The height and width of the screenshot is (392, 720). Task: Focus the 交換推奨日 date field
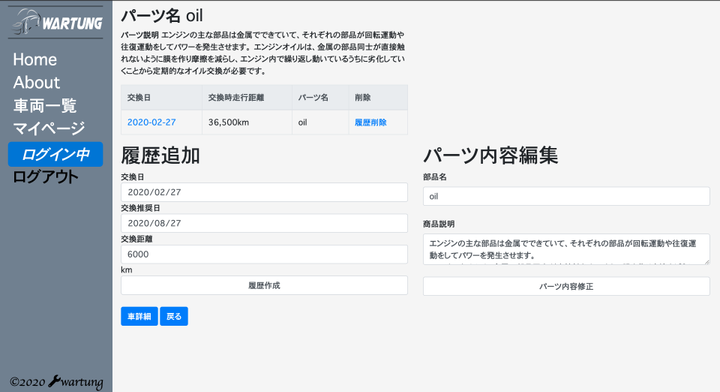264,223
